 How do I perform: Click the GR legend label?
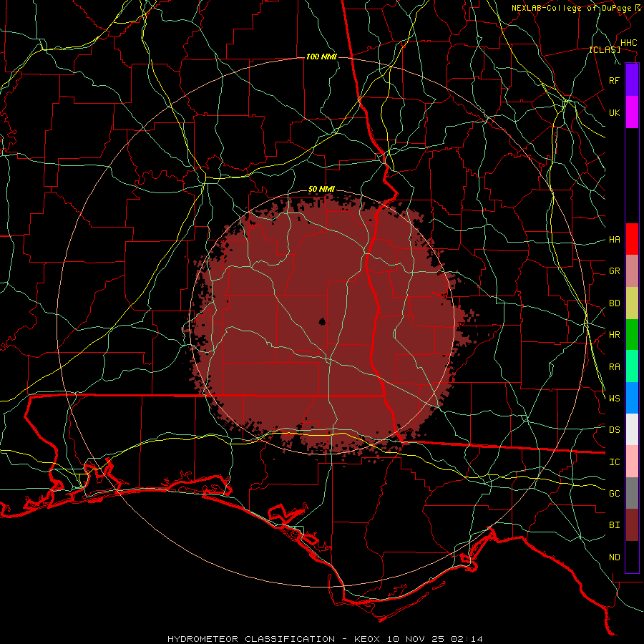(x=614, y=271)
